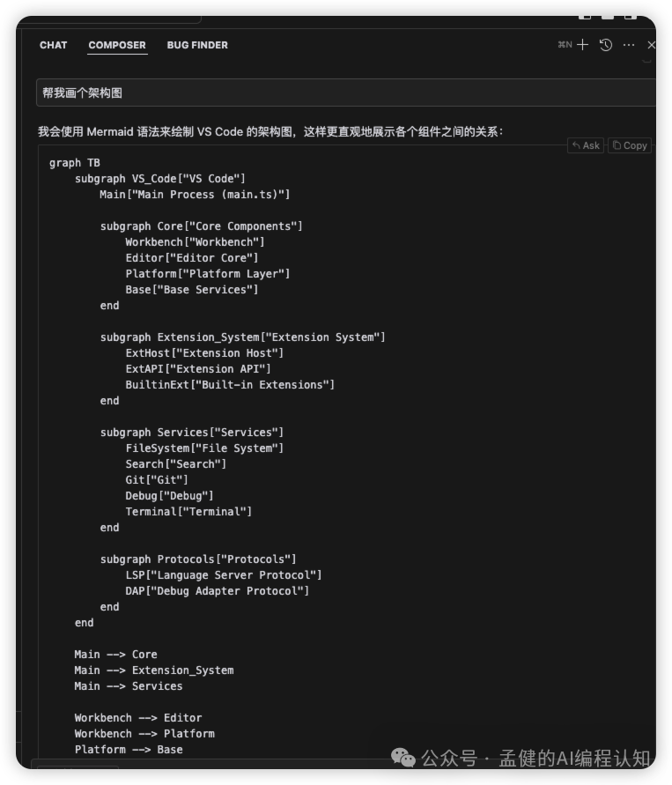672x785 pixels.
Task: Click the 'Main --> Services' line
Action: coord(128,686)
